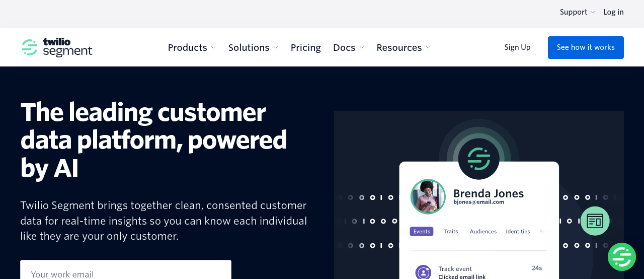The image size is (644, 279).
Task: Expand the Products menu chevron
Action: pyautogui.click(x=213, y=48)
